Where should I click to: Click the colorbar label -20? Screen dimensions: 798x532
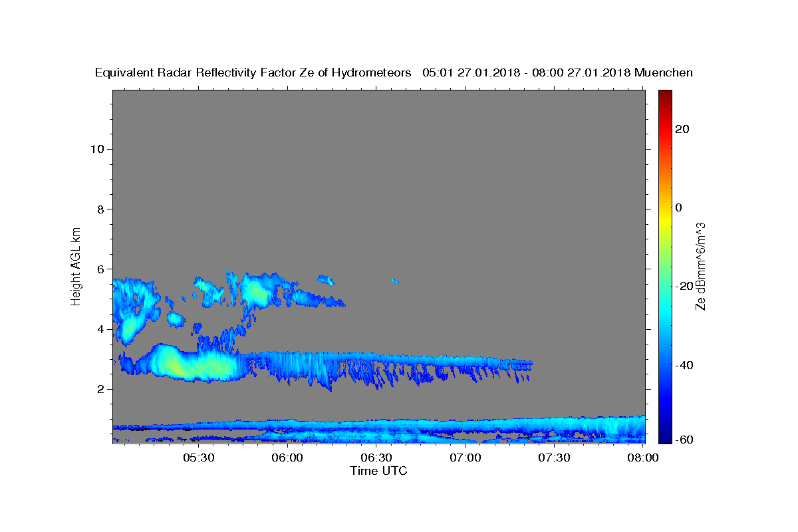pos(684,286)
